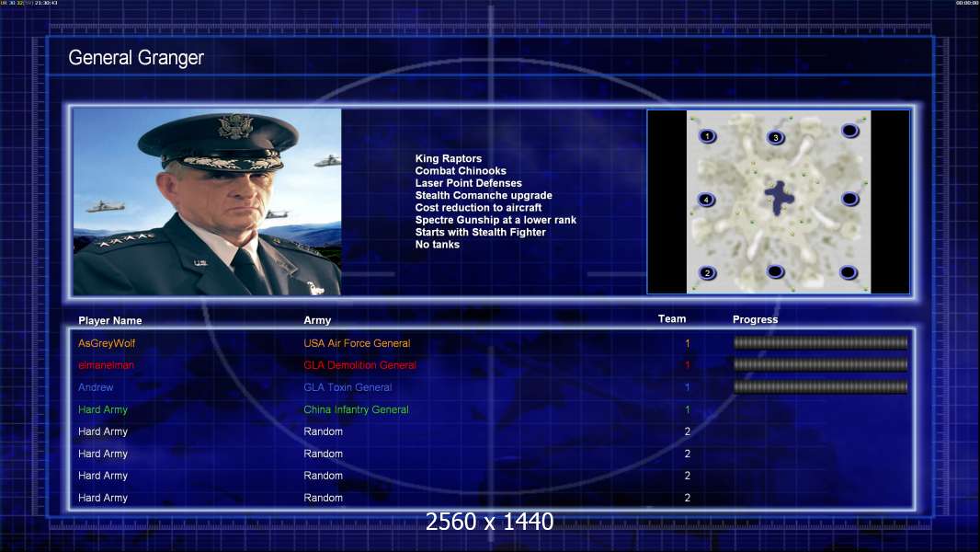Image resolution: width=980 pixels, height=552 pixels.
Task: Click General Granger's portrait image
Action: point(208,201)
